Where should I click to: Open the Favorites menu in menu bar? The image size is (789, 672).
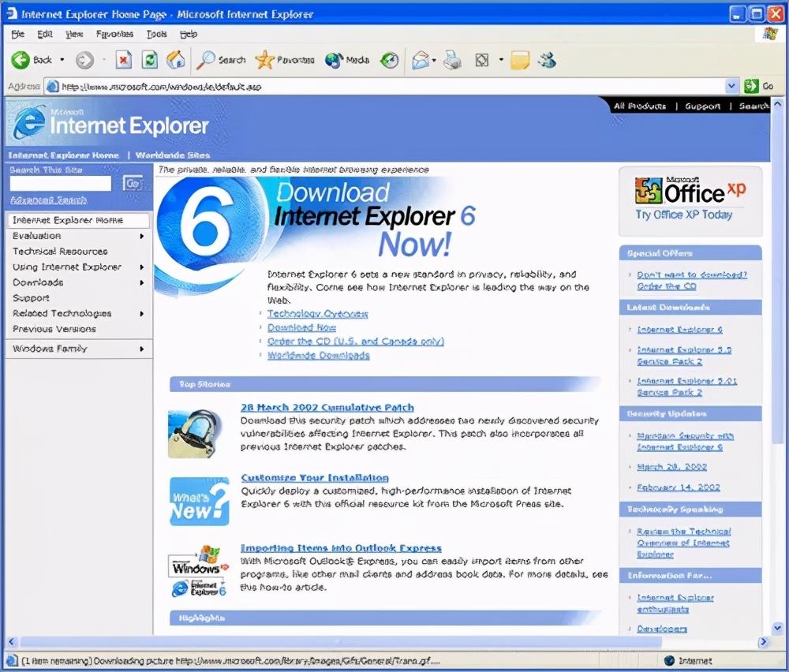coord(114,35)
